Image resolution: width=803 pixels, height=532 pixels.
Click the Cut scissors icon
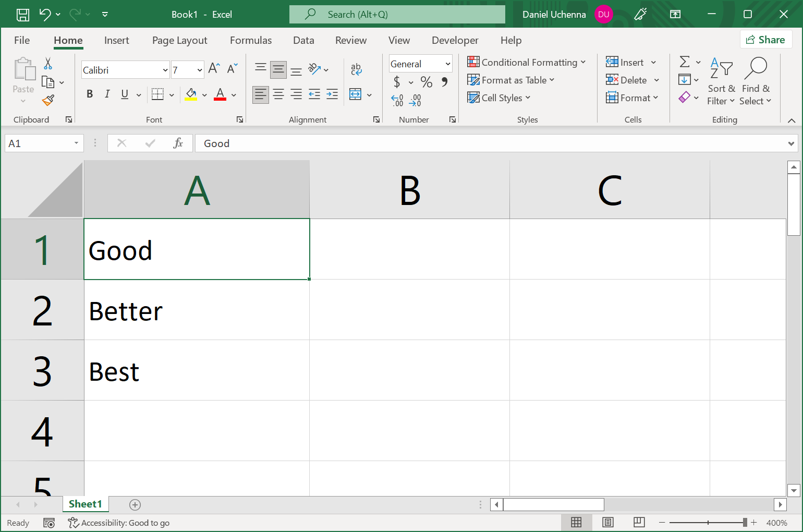48,64
